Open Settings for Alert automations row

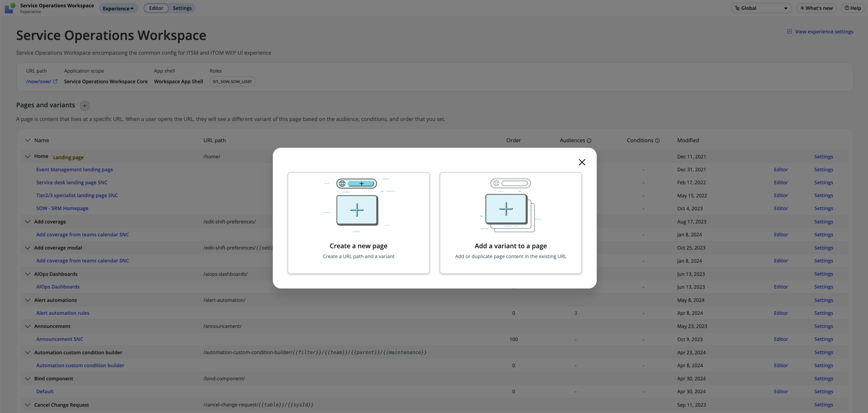point(823,300)
